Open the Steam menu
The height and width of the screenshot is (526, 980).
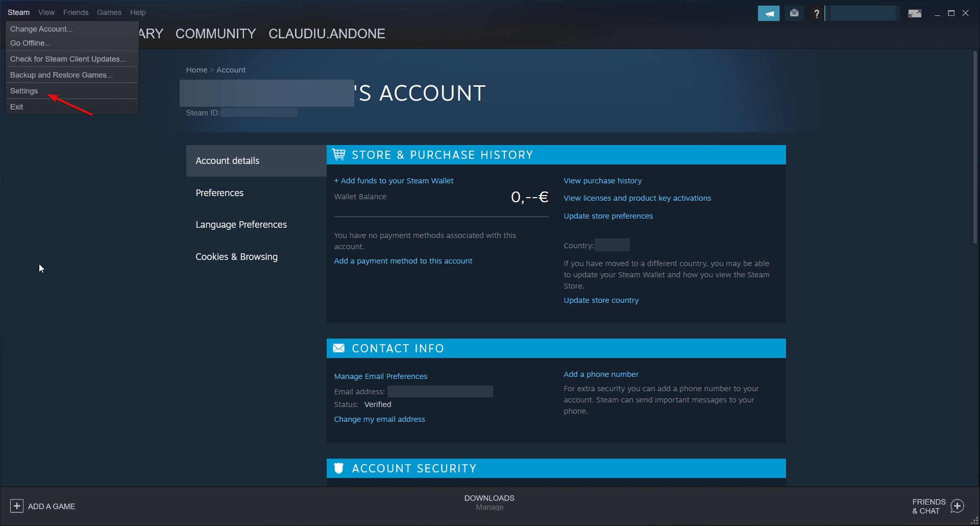pyautogui.click(x=19, y=12)
